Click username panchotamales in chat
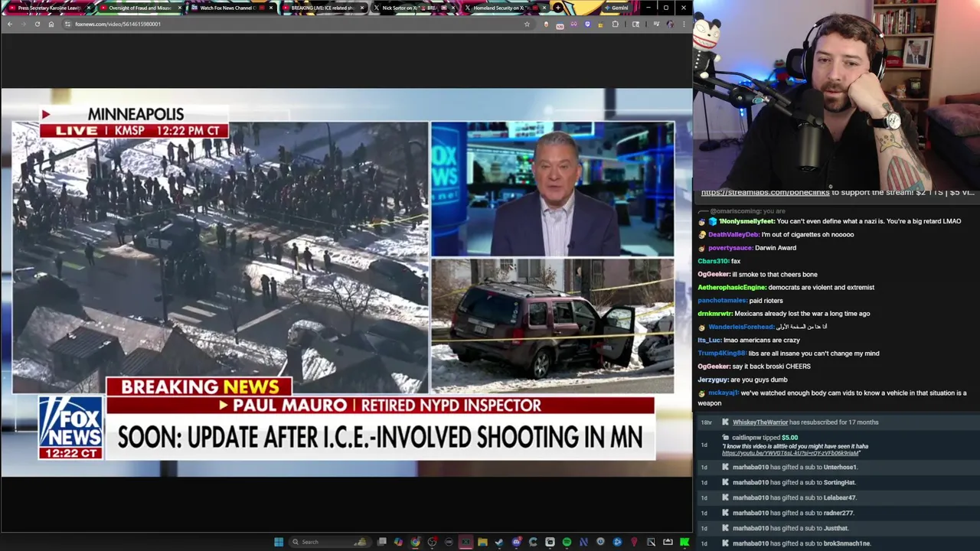This screenshot has height=551, width=980. (x=722, y=301)
